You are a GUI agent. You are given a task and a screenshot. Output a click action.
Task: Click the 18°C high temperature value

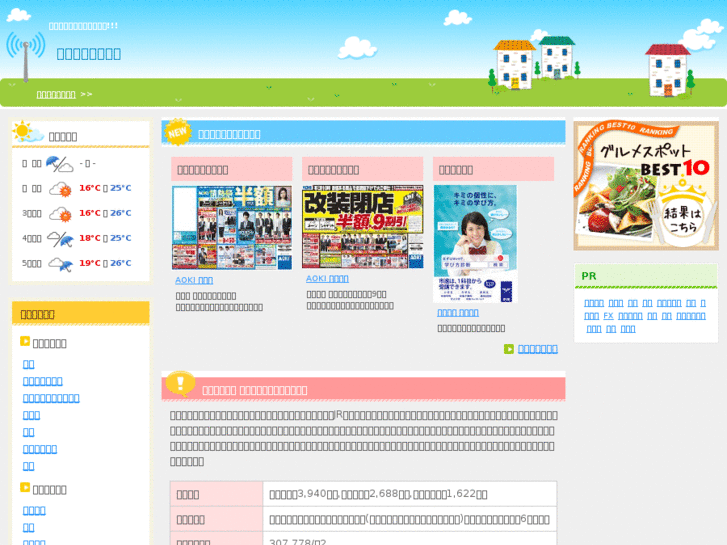[x=89, y=238]
